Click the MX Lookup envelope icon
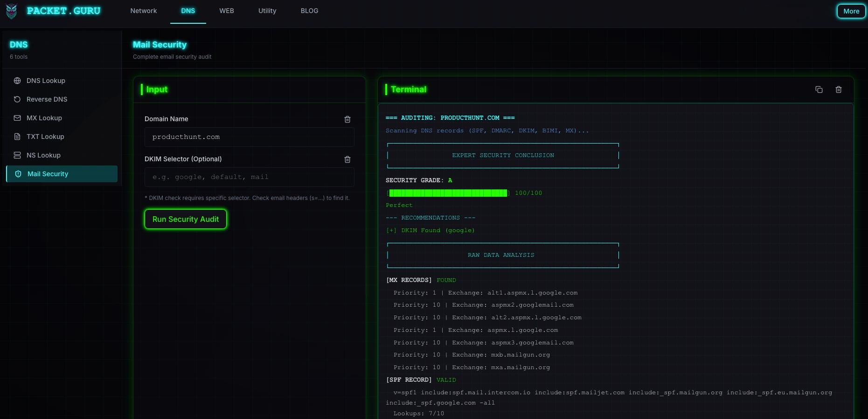Viewport: 868px width, 419px height. tap(17, 118)
